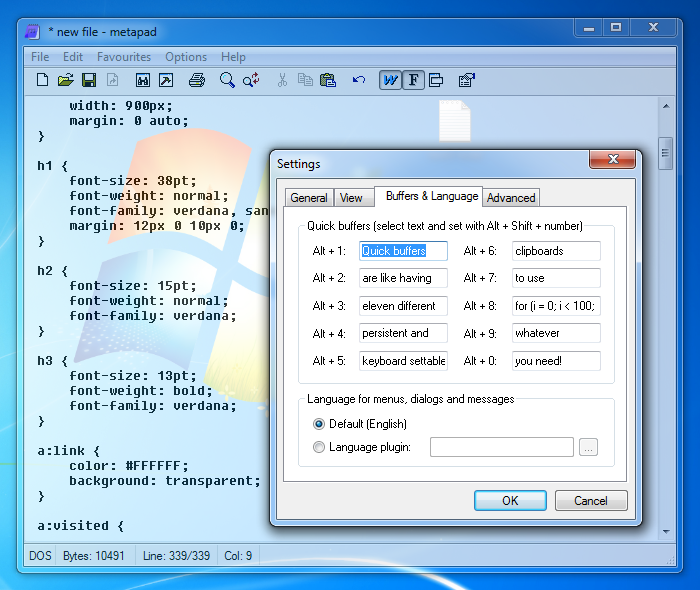This screenshot has width=700, height=590.
Task: Click the Paste clipboard icon
Action: (x=327, y=80)
